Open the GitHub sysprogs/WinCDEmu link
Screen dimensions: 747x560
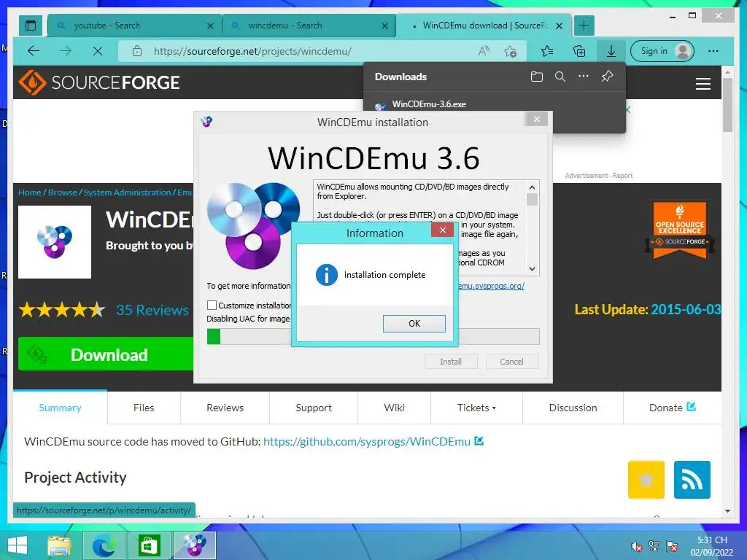[x=367, y=441]
